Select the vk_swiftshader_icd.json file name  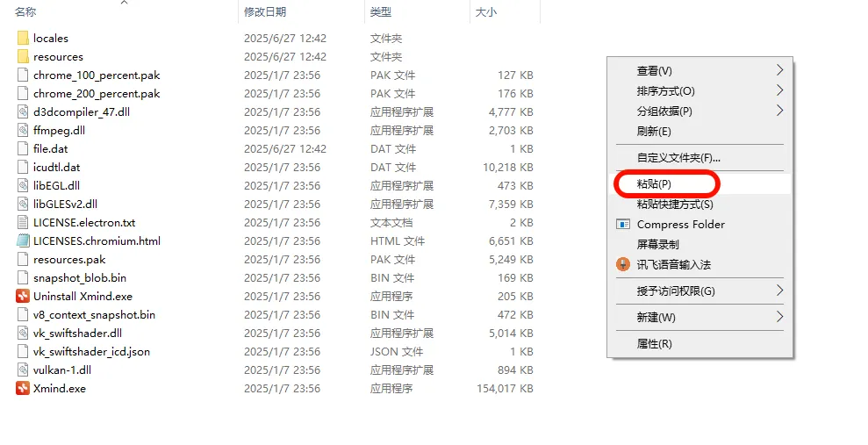click(91, 351)
